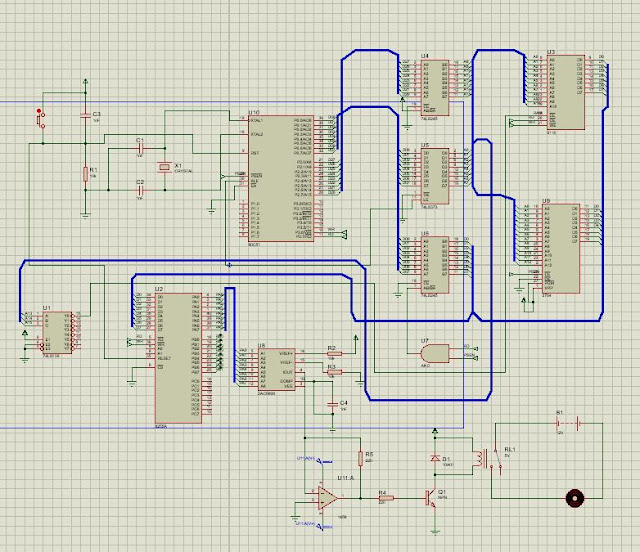Click the RL1 relay component
This screenshot has width=640, height=552.
(487, 459)
